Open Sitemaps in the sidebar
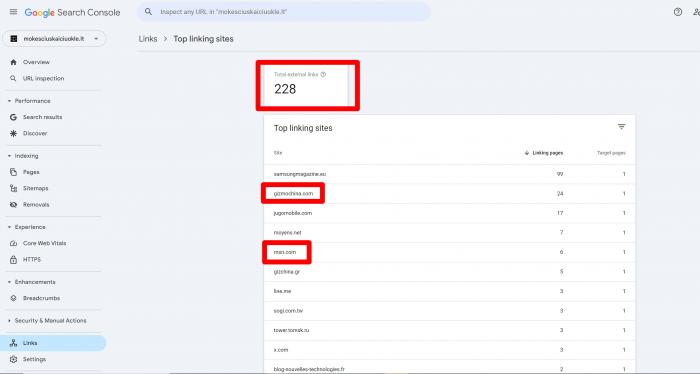 pyautogui.click(x=36, y=188)
